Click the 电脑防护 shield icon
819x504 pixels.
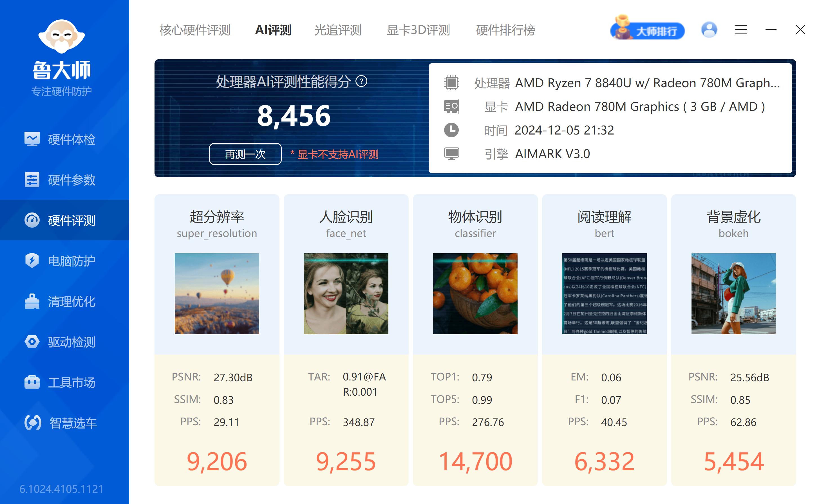click(32, 261)
